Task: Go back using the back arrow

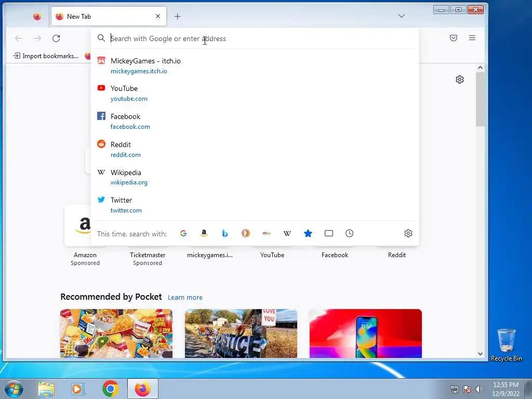Action: pyautogui.click(x=19, y=38)
